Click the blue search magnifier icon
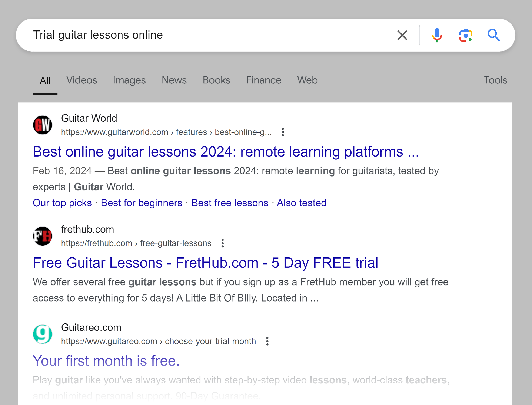This screenshot has width=532, height=405. [x=494, y=35]
